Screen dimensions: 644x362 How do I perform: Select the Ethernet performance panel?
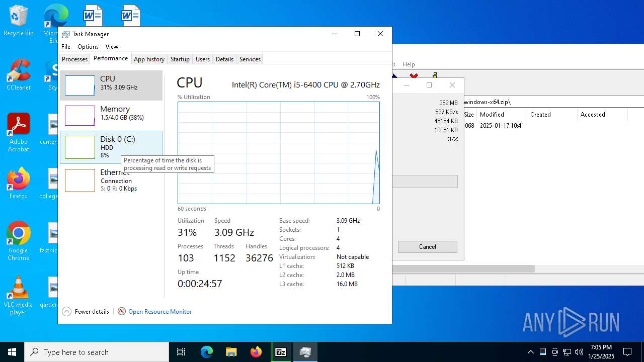[111, 180]
